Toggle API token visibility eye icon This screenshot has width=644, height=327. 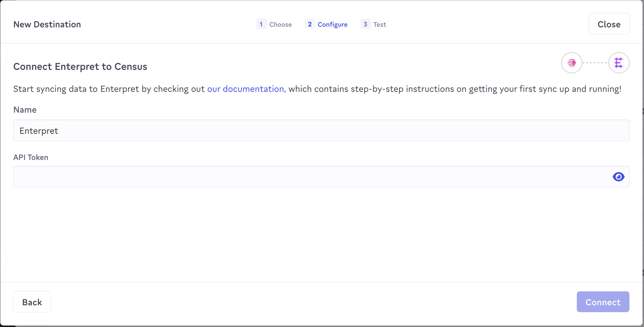(x=618, y=177)
